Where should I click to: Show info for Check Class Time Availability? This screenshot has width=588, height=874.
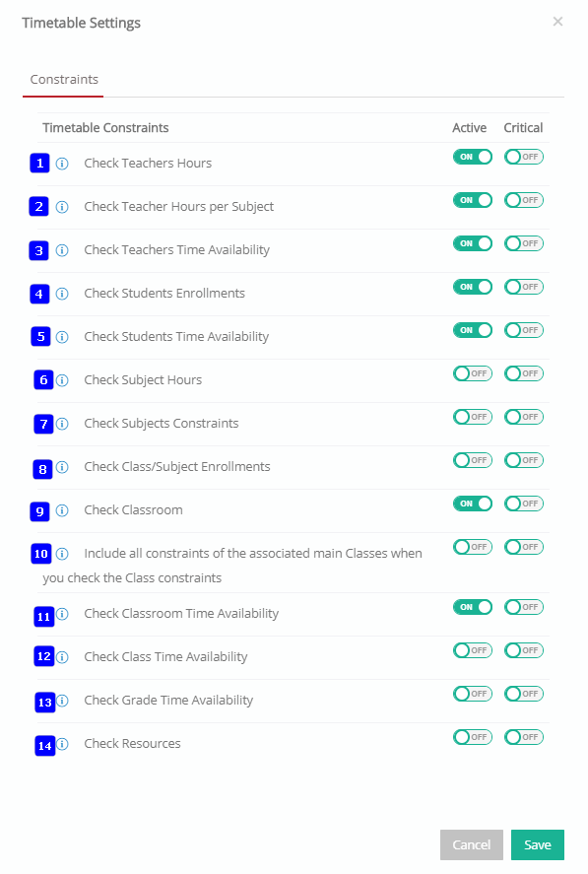coord(62,656)
